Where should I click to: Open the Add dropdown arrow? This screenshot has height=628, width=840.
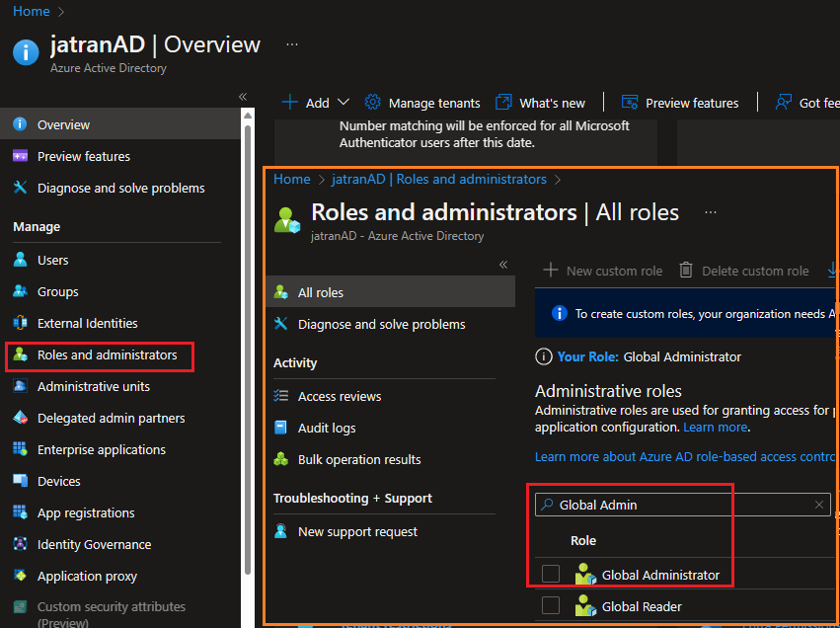[x=343, y=103]
